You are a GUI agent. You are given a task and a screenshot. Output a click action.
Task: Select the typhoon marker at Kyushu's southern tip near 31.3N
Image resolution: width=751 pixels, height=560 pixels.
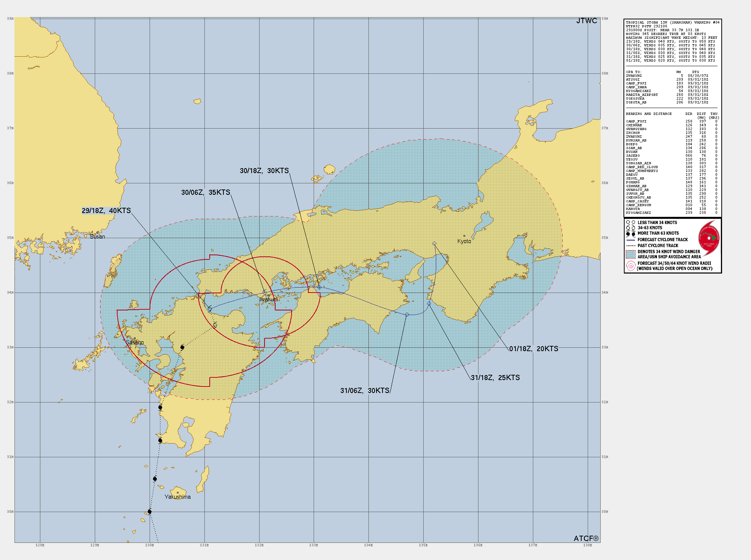(160, 441)
